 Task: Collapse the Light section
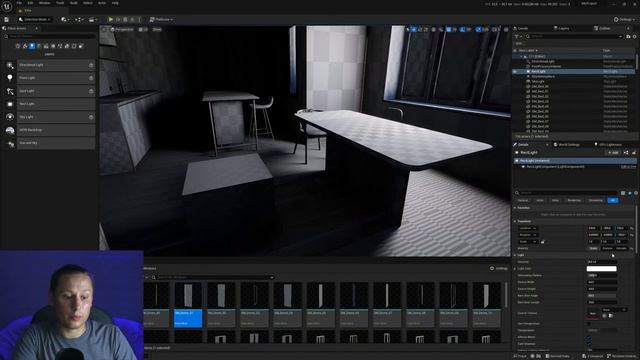click(515, 255)
